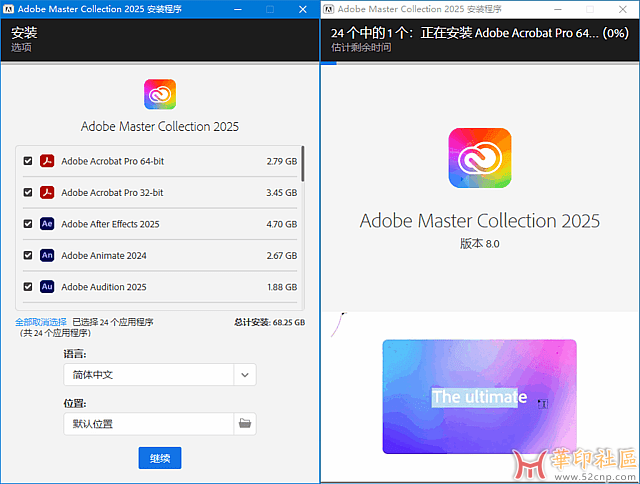Image resolution: width=640 pixels, height=484 pixels.
Task: Click the Adobe Audition 2025 Au icon
Action: [x=46, y=287]
